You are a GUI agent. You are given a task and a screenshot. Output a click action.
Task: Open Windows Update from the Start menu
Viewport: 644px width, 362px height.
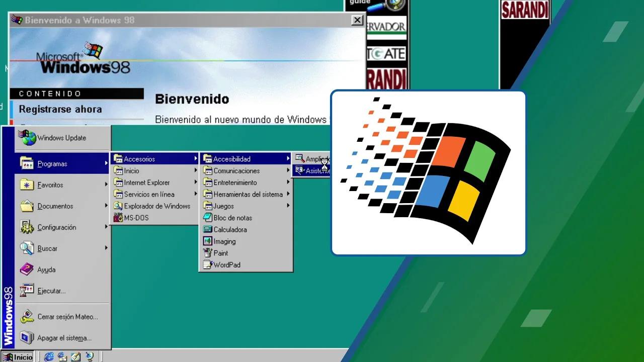coord(62,138)
